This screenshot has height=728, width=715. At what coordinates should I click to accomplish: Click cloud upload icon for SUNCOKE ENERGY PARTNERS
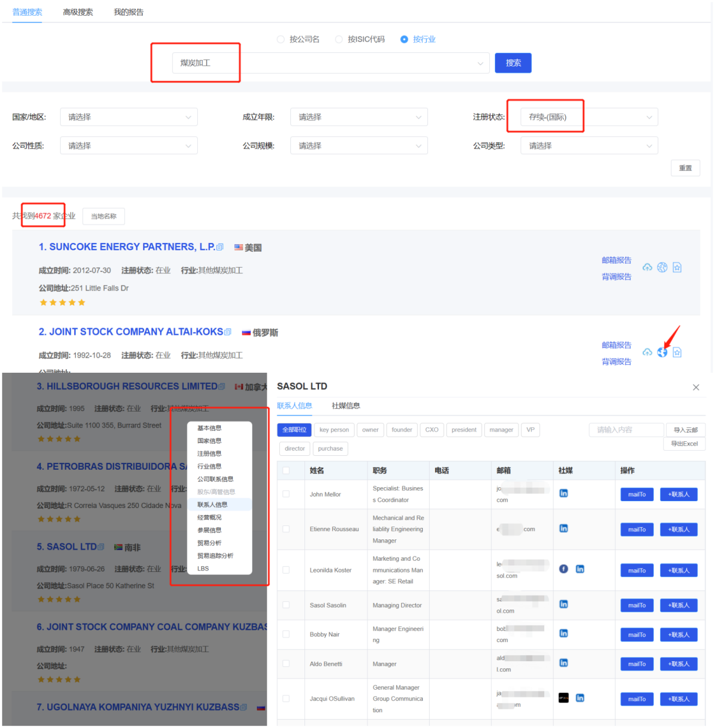click(x=648, y=267)
